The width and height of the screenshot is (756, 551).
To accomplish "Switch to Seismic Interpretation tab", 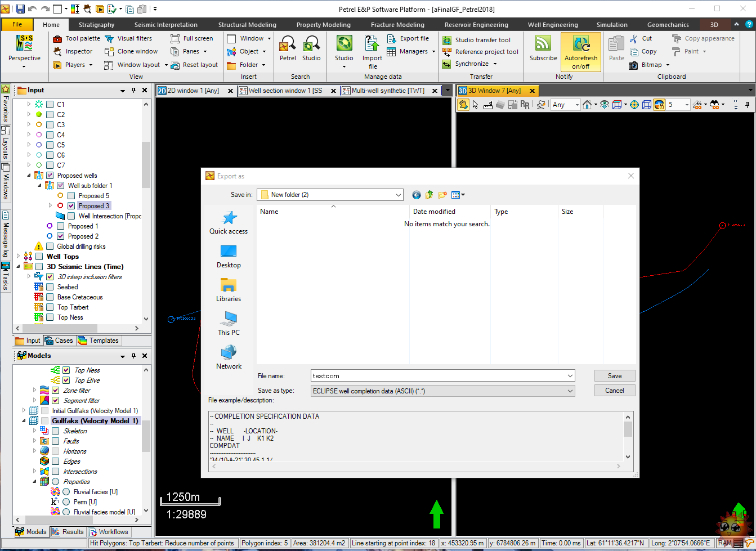I will point(166,25).
